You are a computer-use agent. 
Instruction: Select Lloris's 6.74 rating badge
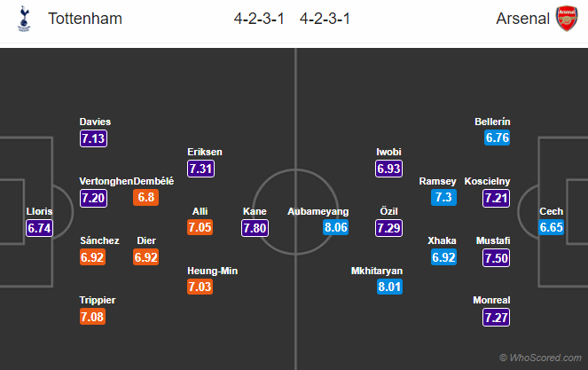click(x=41, y=228)
